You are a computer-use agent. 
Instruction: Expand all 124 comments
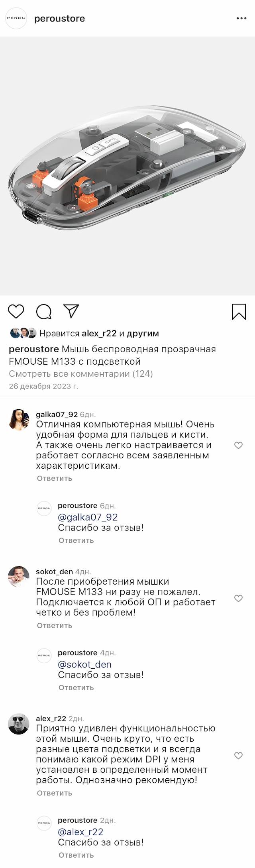coord(81,373)
